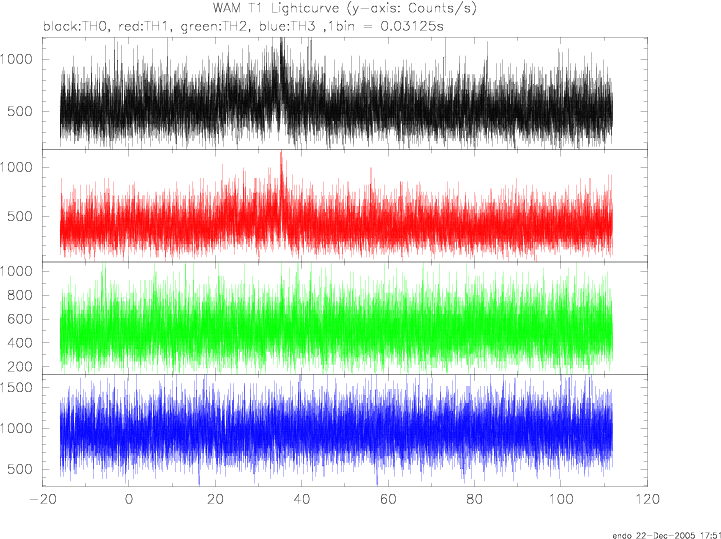Click x-axis label "120"
The height and width of the screenshot is (539, 721).
pyautogui.click(x=647, y=499)
